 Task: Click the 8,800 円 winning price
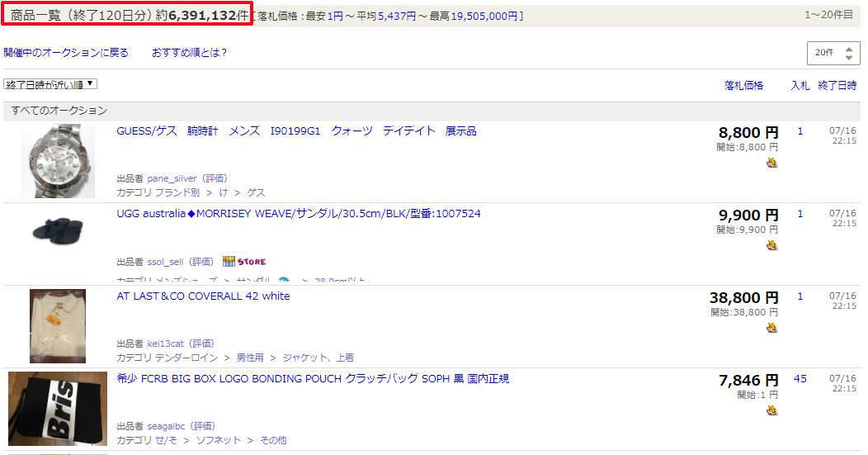[x=748, y=132]
